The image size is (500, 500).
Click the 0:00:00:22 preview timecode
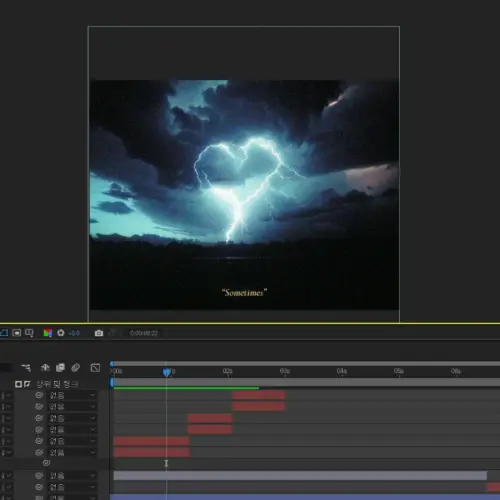click(x=144, y=333)
